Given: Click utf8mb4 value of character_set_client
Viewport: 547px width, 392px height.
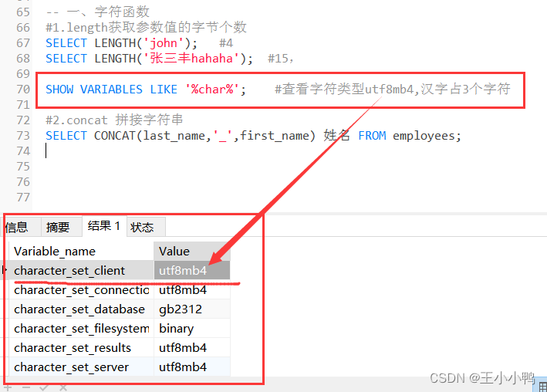Looking at the screenshot, I should pos(192,270).
